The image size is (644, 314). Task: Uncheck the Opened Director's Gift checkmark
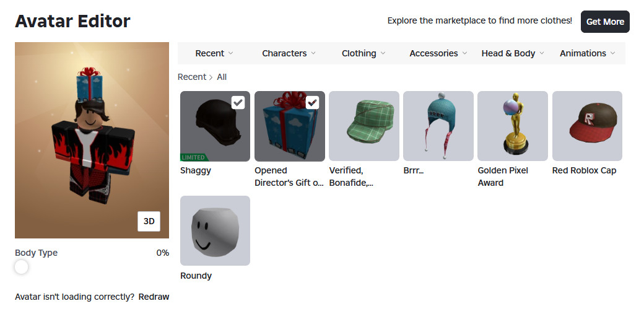pyautogui.click(x=313, y=102)
